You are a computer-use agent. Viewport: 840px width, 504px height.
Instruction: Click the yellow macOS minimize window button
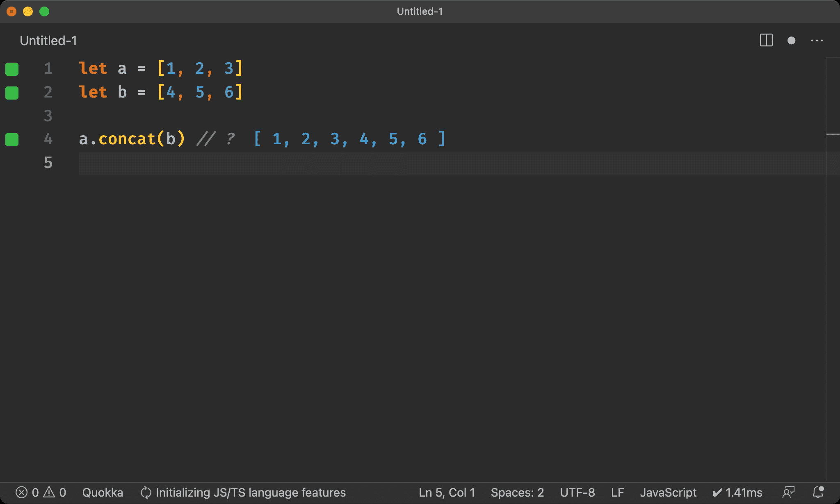pyautogui.click(x=28, y=11)
